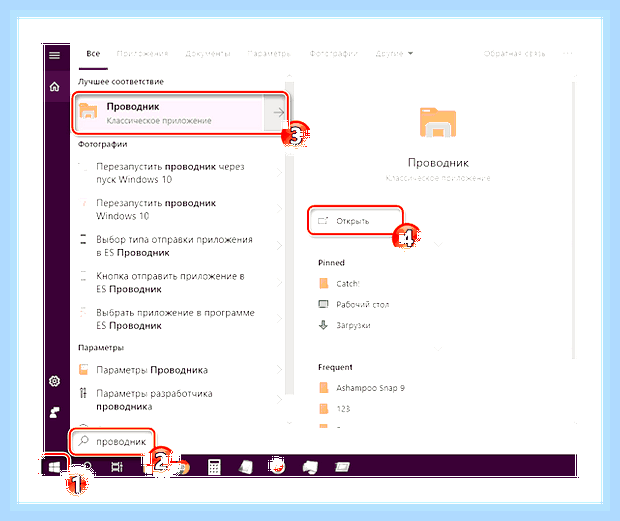Open frequent folder Ashampoo Snap 9
The image size is (620, 521).
(x=370, y=388)
